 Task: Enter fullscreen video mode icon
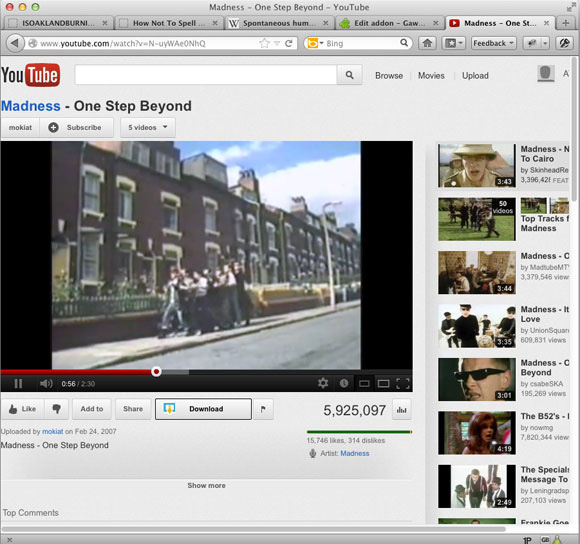pyautogui.click(x=402, y=383)
